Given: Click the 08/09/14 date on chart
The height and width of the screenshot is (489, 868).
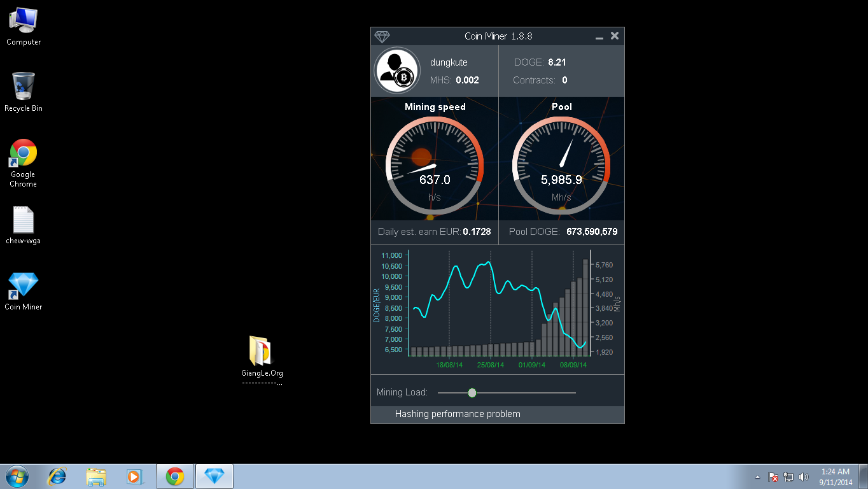Looking at the screenshot, I should point(573,365).
